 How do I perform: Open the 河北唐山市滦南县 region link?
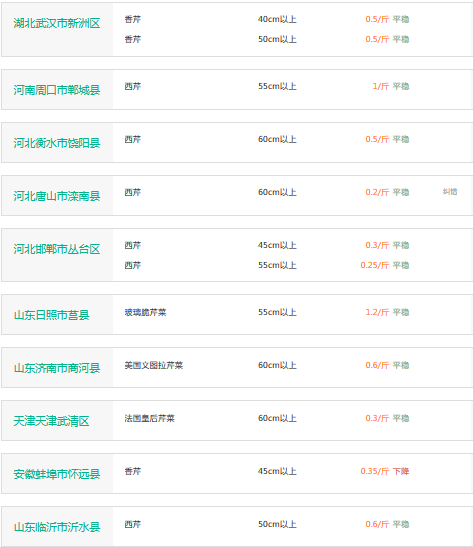[x=57, y=196]
